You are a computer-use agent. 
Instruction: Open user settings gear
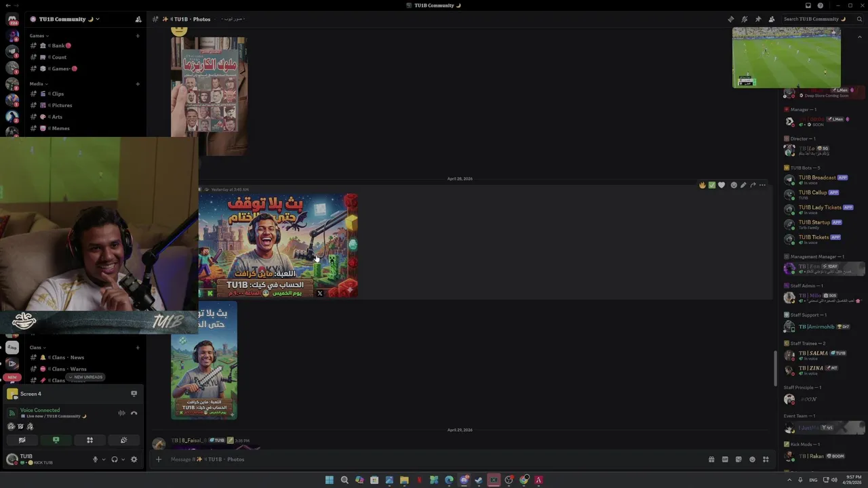[134, 460]
